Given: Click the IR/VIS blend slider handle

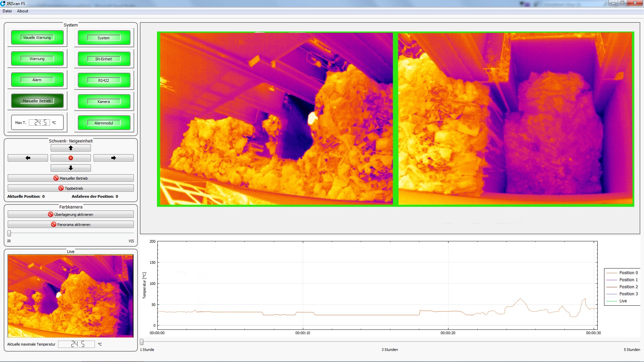Looking at the screenshot, I should (x=9, y=233).
